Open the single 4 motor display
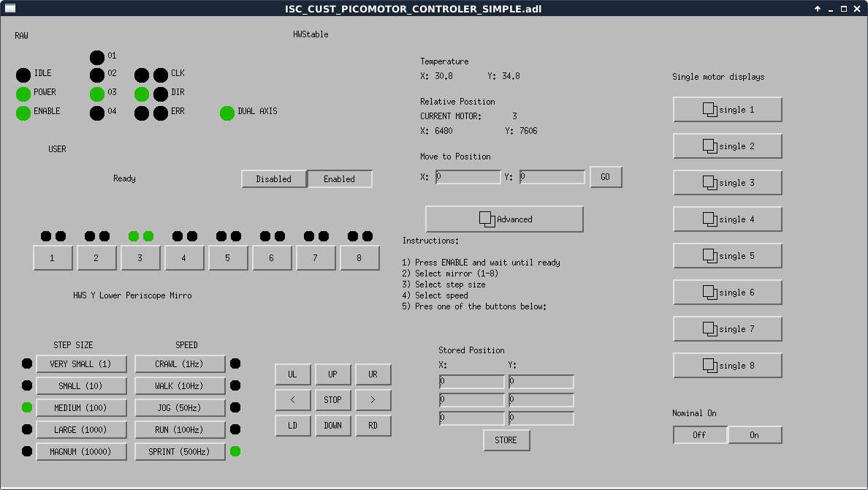The image size is (868, 490). click(x=728, y=219)
